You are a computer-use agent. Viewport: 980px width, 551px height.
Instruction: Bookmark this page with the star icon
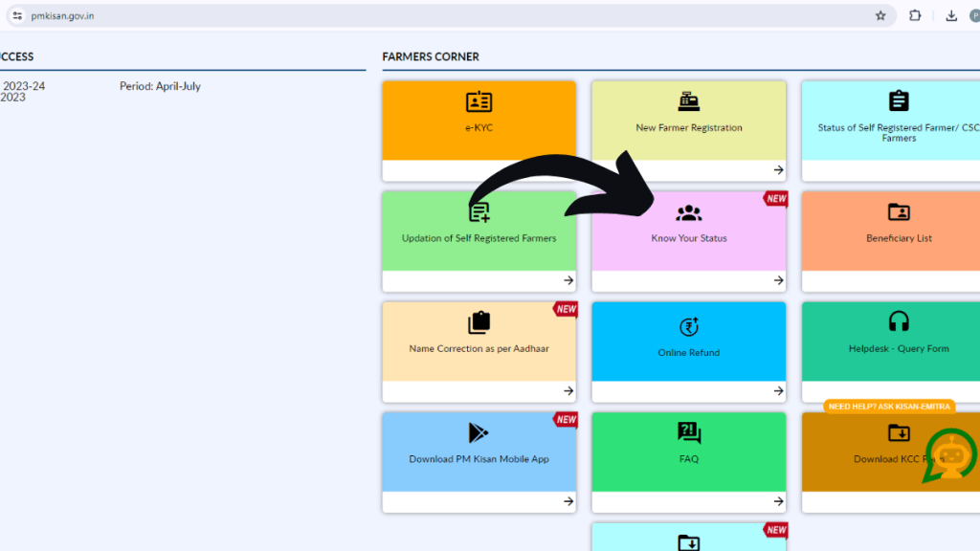(880, 15)
